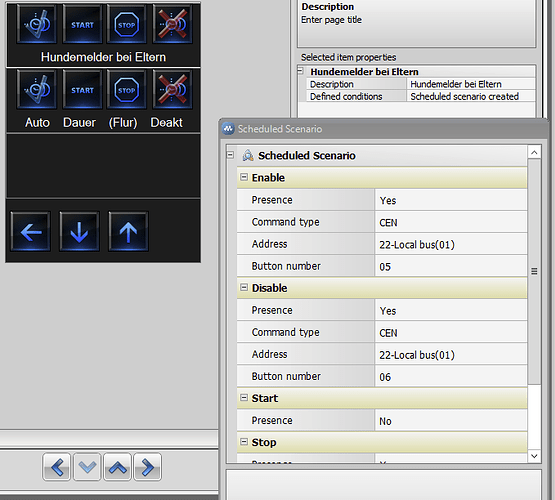Click the up chevron navigation button at bottom
This screenshot has height=500, width=555.
point(118,467)
